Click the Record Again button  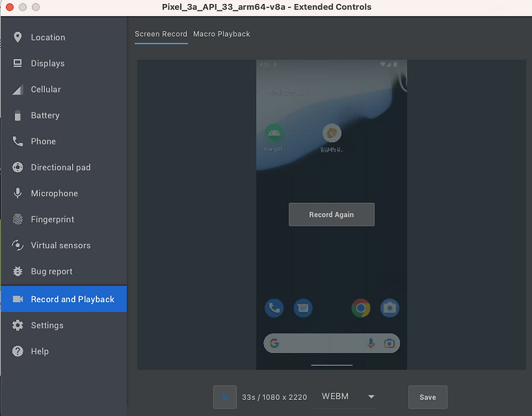[x=331, y=214]
